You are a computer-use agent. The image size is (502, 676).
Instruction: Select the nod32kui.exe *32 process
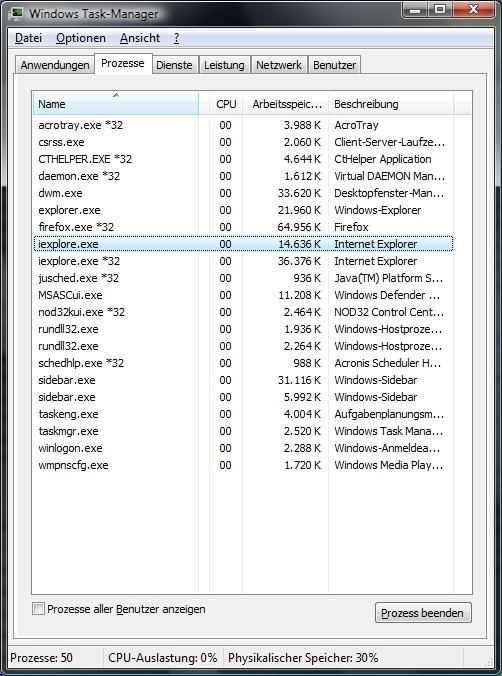pos(243,312)
